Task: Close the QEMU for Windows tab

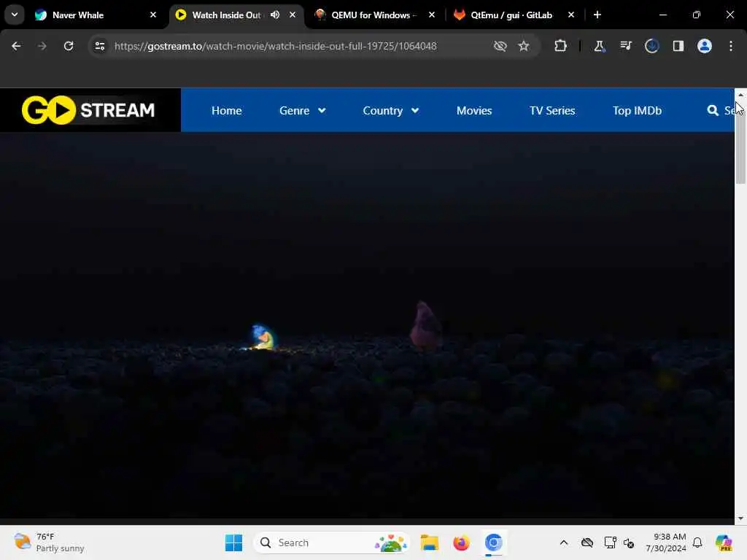Action: [x=432, y=15]
